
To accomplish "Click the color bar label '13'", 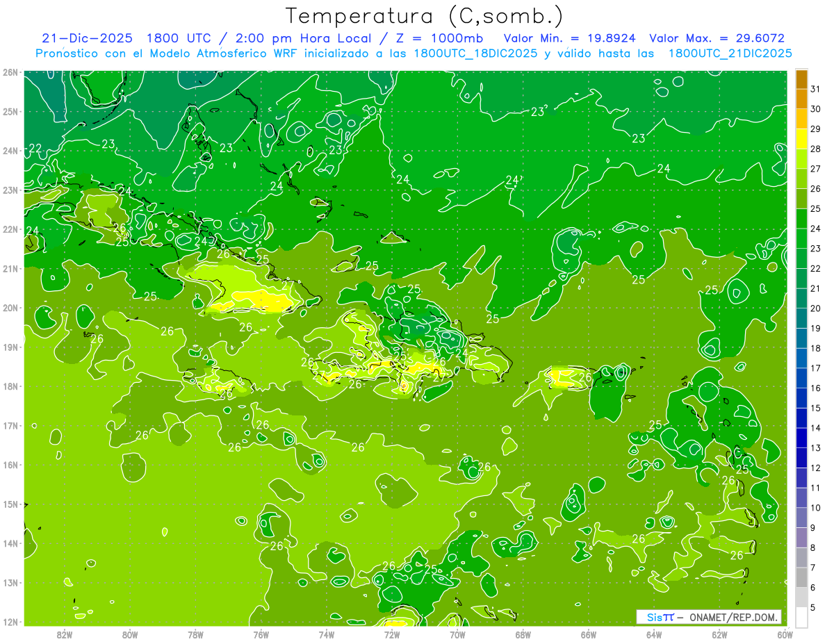I will [x=815, y=447].
